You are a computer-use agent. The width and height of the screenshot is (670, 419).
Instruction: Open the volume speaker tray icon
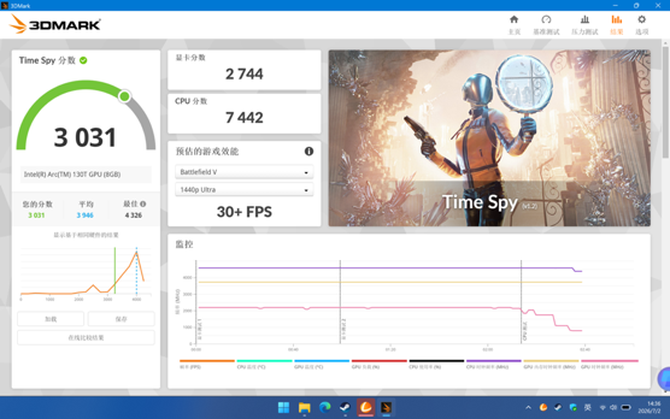click(x=613, y=407)
